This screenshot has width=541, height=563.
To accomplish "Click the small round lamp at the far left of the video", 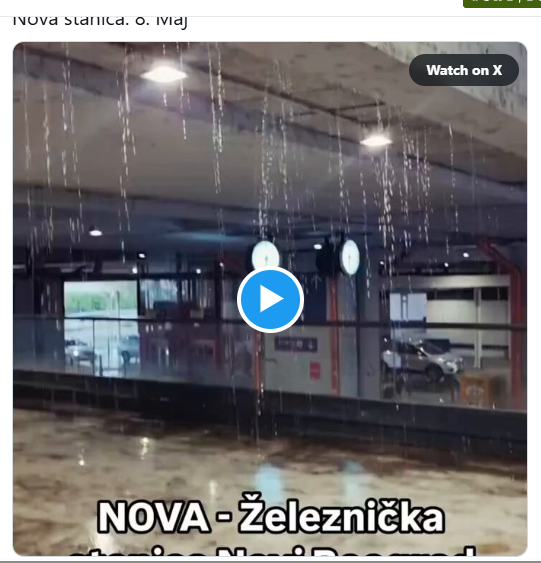I will click(x=95, y=232).
